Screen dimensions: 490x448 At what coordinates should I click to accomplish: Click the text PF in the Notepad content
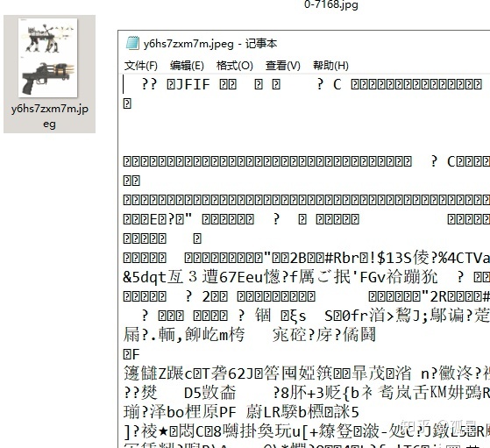pyautogui.click(x=228, y=412)
